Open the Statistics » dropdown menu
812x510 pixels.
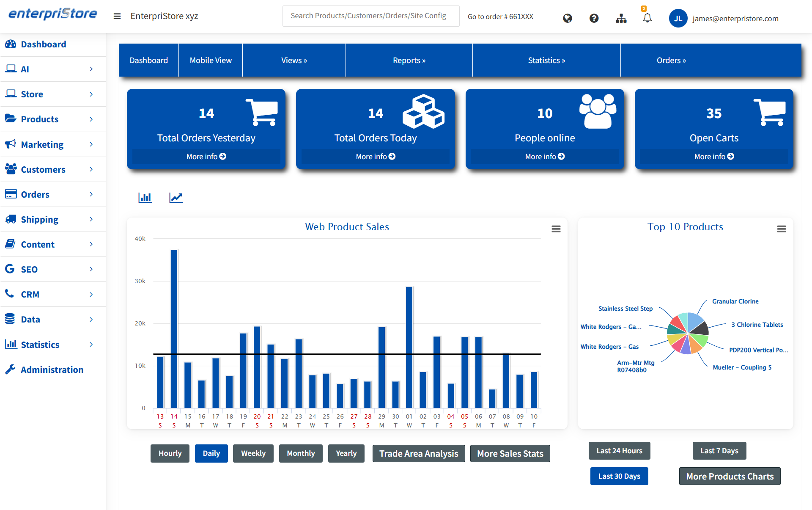click(x=546, y=60)
